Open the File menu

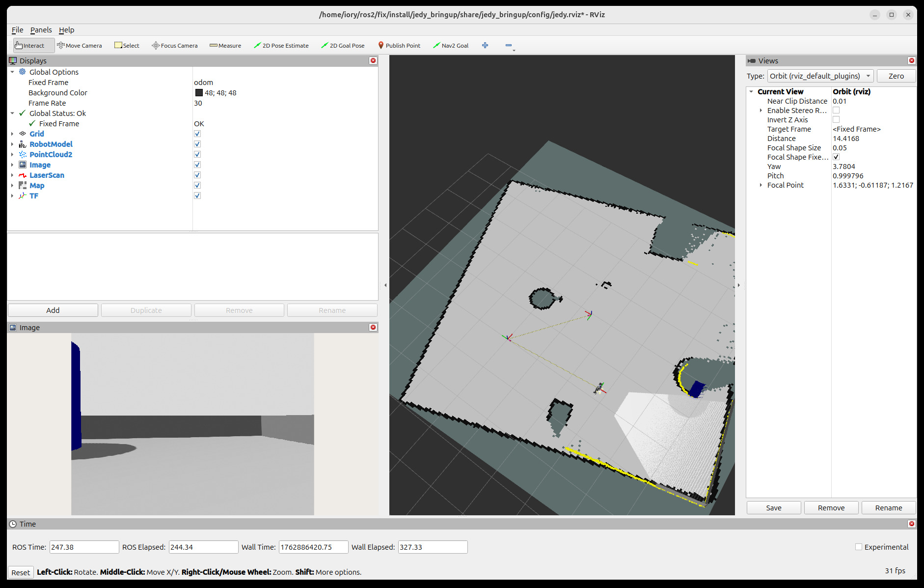pos(17,30)
